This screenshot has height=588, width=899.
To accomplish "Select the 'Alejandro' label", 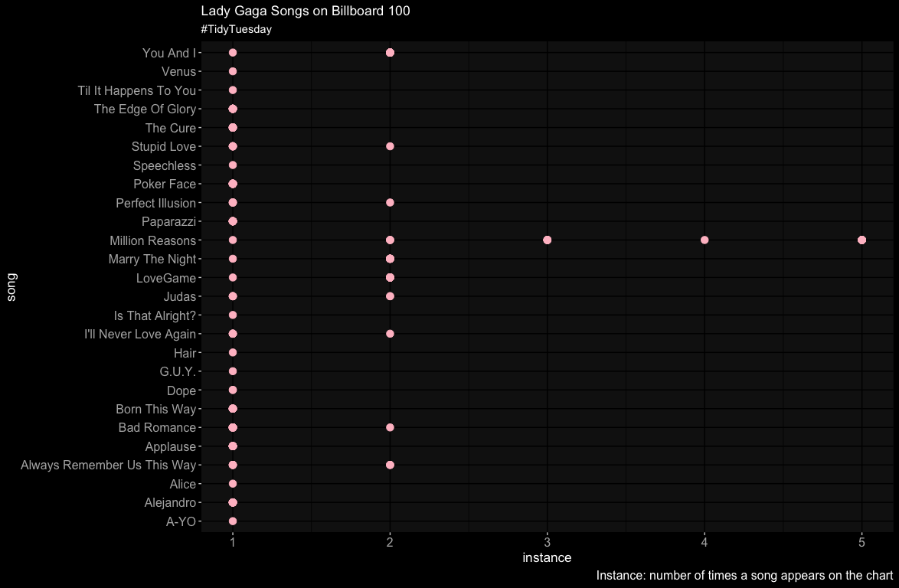I will (170, 502).
